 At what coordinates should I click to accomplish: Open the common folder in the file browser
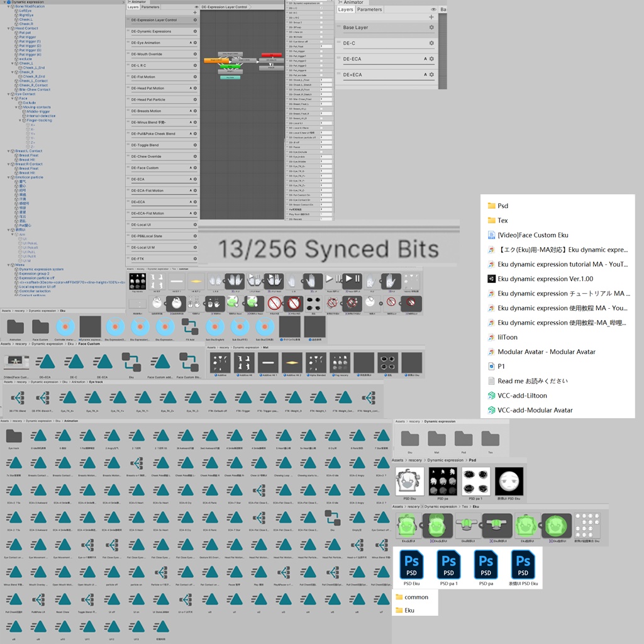(x=415, y=597)
